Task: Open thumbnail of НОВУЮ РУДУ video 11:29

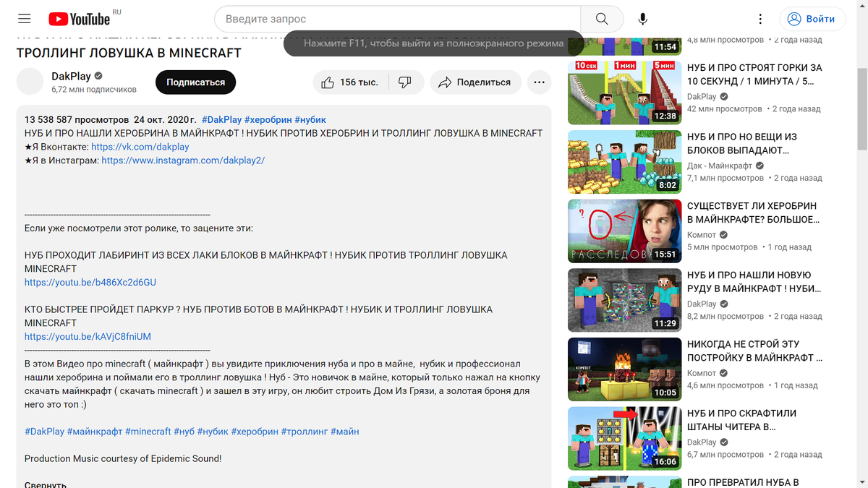Action: click(x=625, y=300)
